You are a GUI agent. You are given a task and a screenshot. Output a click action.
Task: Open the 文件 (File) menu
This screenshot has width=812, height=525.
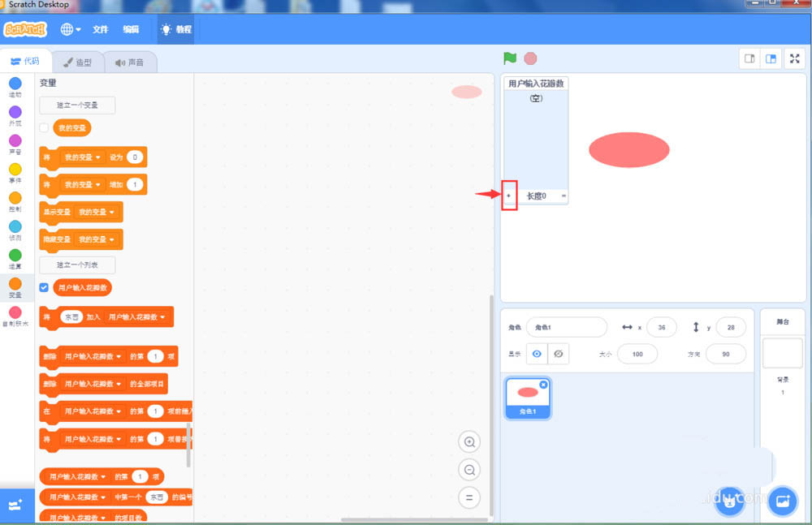click(x=101, y=28)
